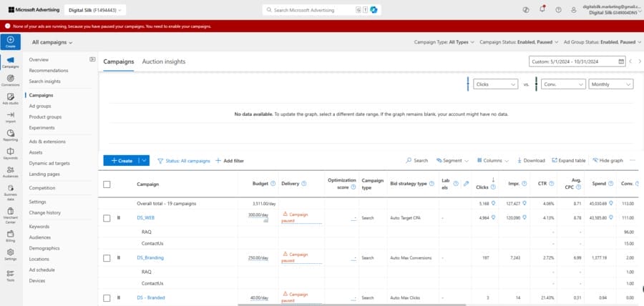
Task: Click the Budget column help icon
Action: pos(273,184)
